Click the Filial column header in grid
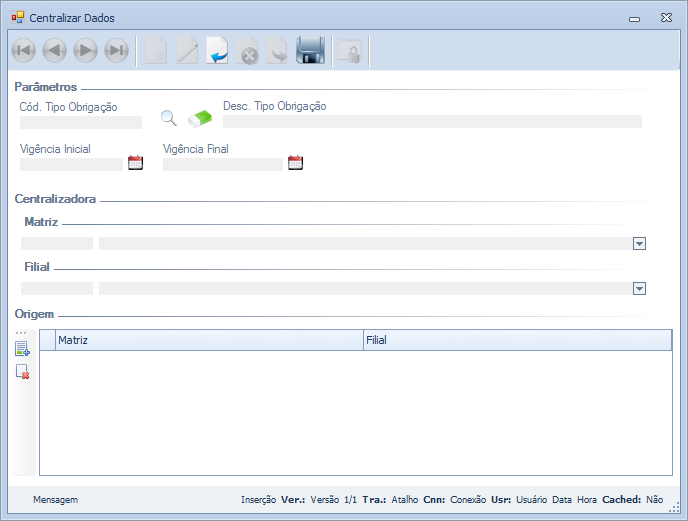 pos(518,340)
